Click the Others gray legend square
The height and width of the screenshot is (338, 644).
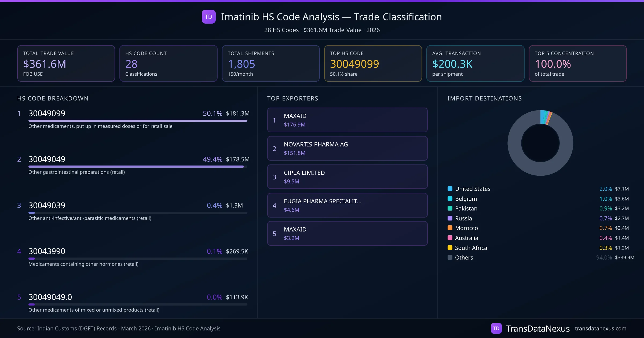click(x=450, y=257)
